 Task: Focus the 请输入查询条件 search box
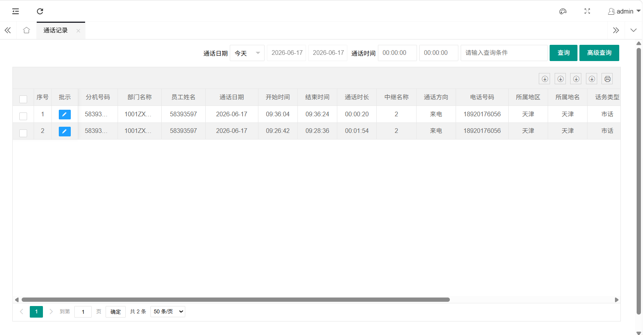(x=504, y=53)
